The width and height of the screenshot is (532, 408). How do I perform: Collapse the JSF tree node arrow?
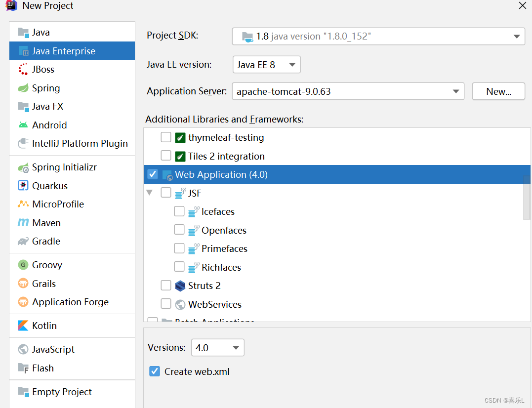click(x=149, y=193)
